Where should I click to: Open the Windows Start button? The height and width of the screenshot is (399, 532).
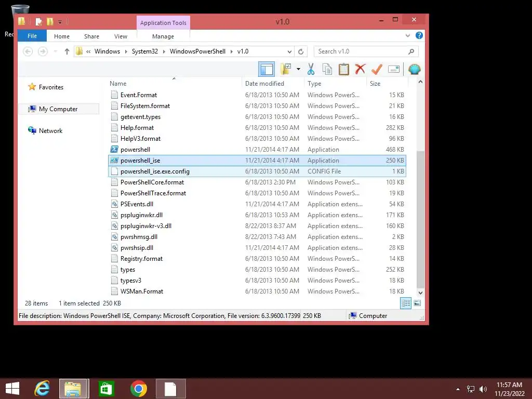(12, 389)
